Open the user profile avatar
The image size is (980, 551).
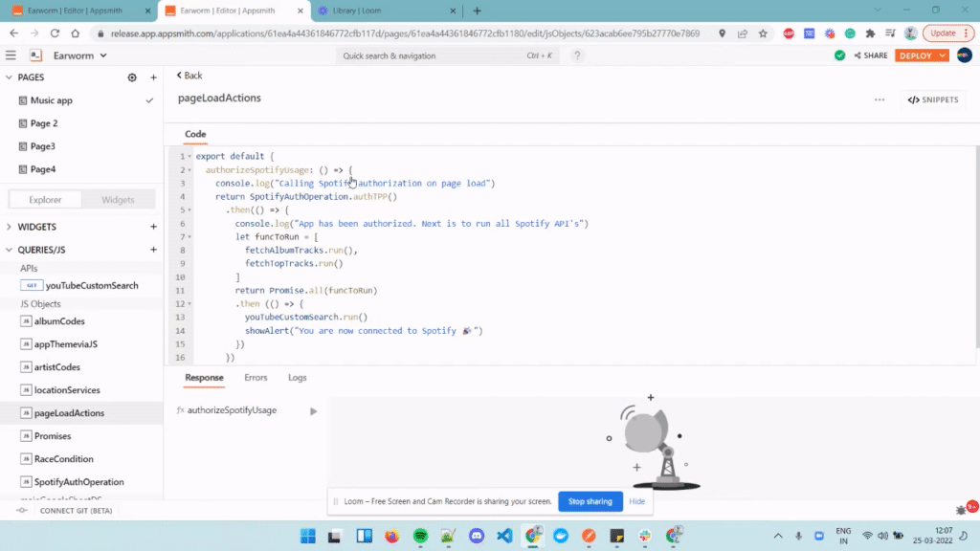click(964, 55)
